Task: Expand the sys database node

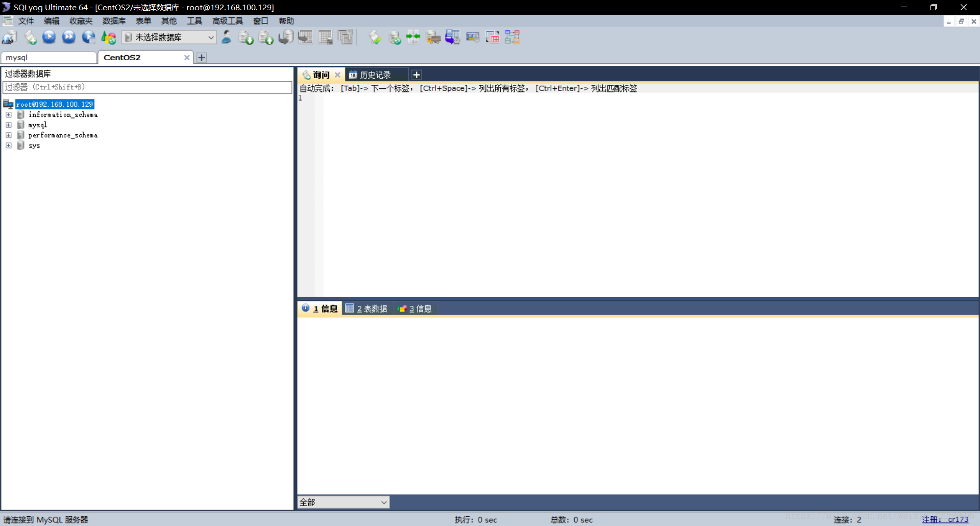Action: 9,146
